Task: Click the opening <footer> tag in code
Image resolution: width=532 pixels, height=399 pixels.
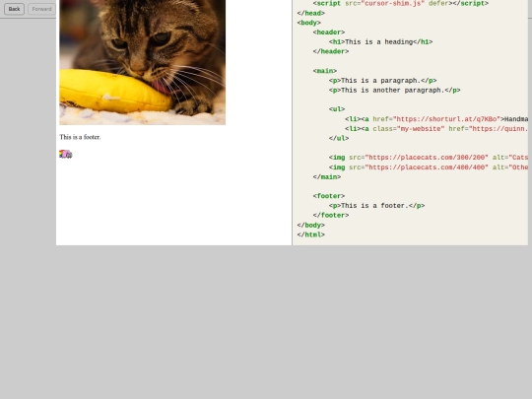Action: pos(329,196)
